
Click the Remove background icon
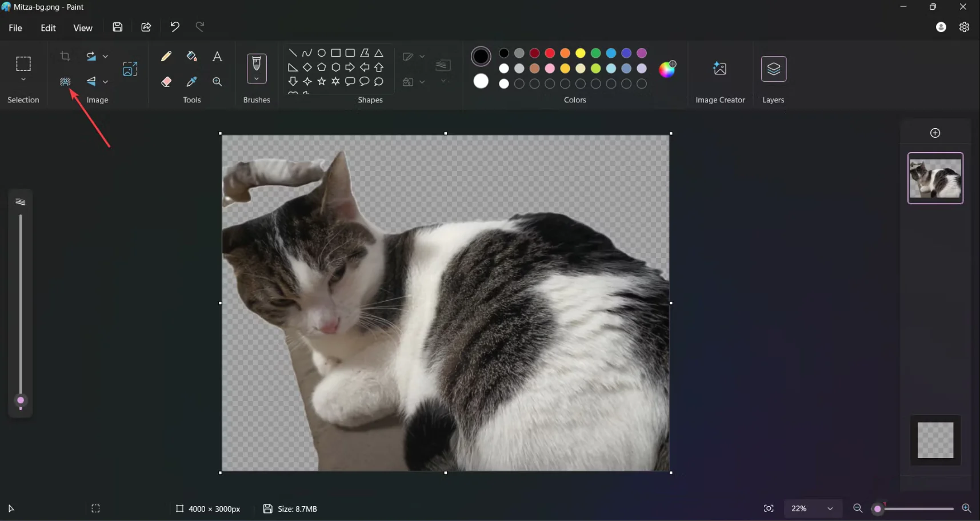[x=65, y=82]
